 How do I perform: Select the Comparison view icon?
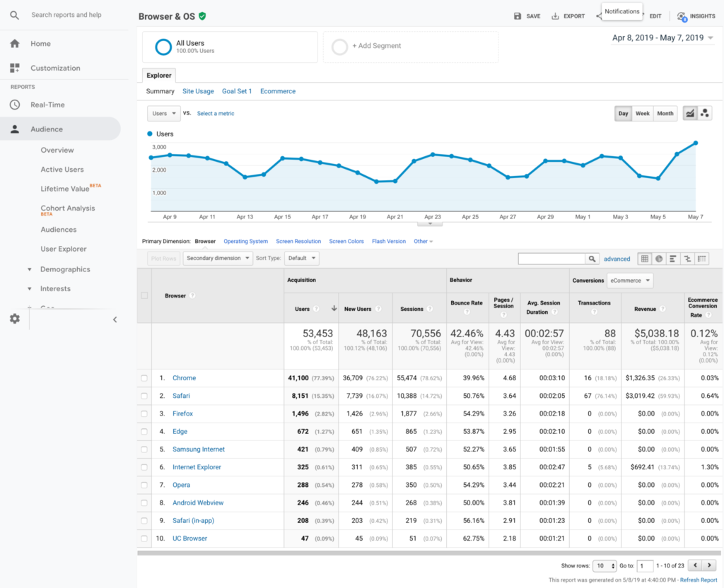click(x=687, y=259)
